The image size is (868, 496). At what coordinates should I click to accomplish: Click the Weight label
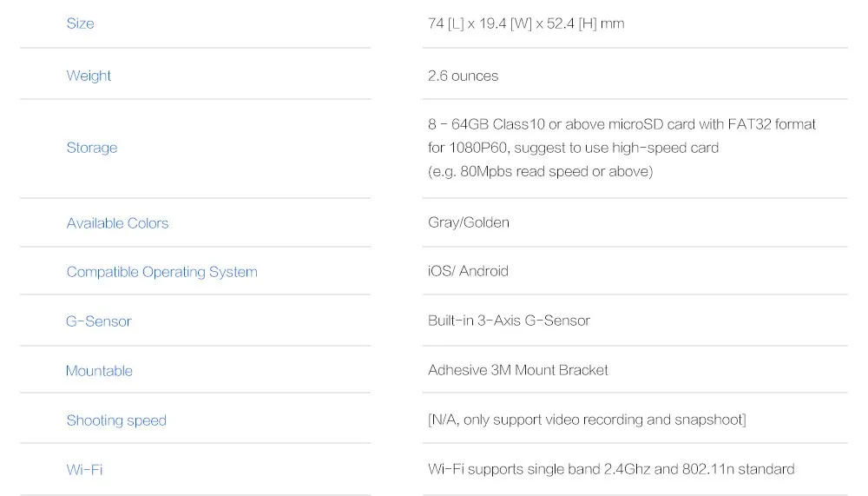tap(89, 76)
